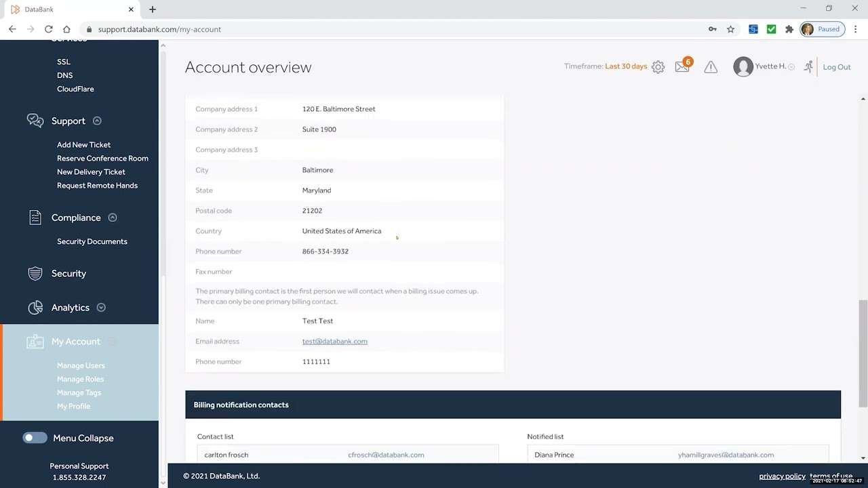Open the privacy policy link
The width and height of the screenshot is (868, 488).
[782, 476]
